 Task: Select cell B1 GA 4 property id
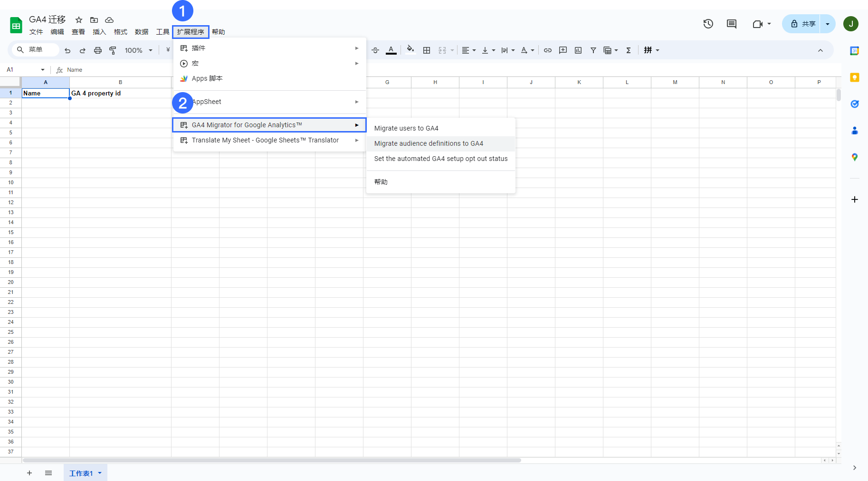[120, 93]
